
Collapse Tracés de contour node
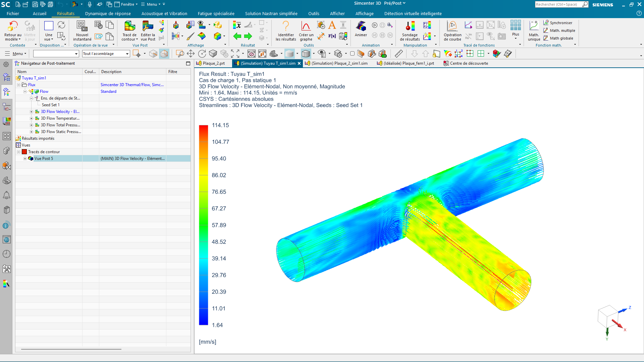pyautogui.click(x=19, y=152)
